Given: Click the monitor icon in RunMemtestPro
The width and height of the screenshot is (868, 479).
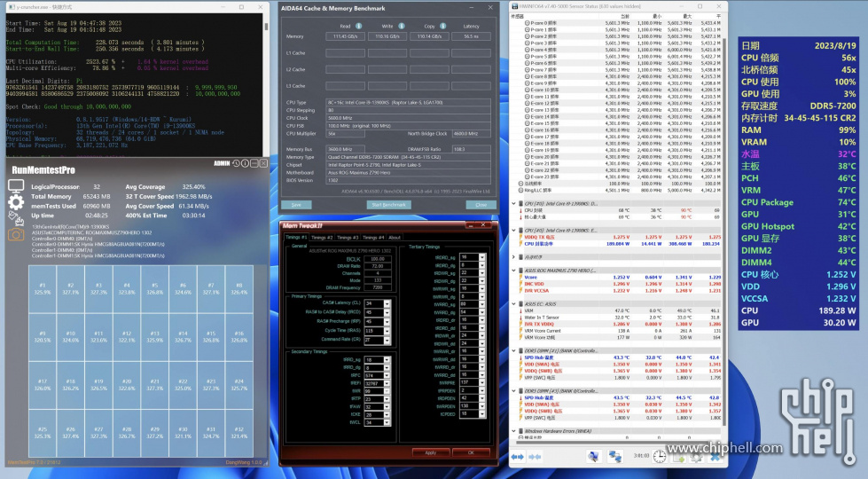Looking at the screenshot, I should [x=15, y=186].
